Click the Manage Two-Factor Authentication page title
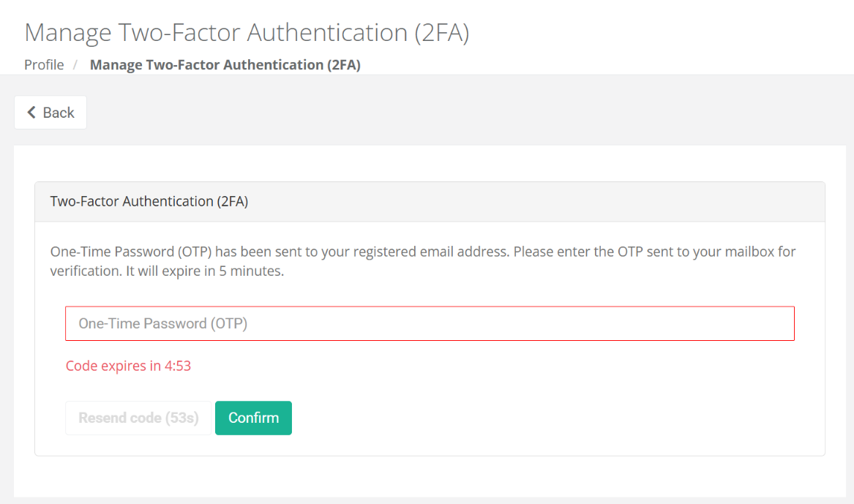The image size is (854, 504). click(246, 32)
